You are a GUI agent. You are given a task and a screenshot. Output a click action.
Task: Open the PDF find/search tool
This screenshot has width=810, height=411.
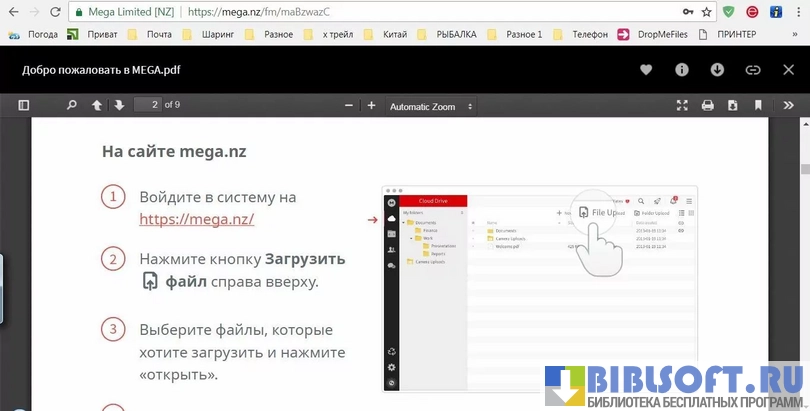(x=71, y=105)
